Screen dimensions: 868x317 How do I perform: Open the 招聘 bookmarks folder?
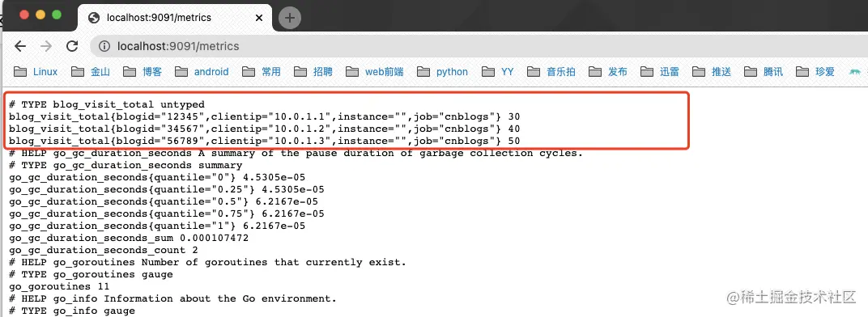click(314, 71)
